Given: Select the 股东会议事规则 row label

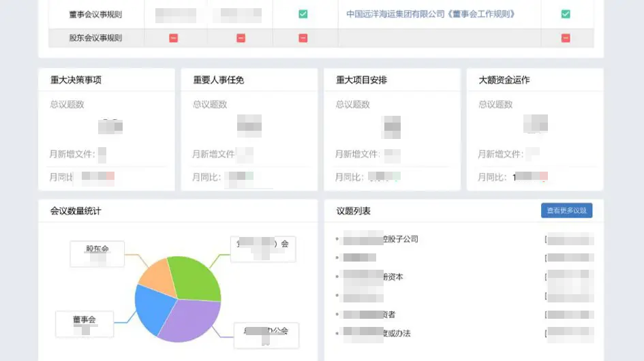Looking at the screenshot, I should point(95,38).
